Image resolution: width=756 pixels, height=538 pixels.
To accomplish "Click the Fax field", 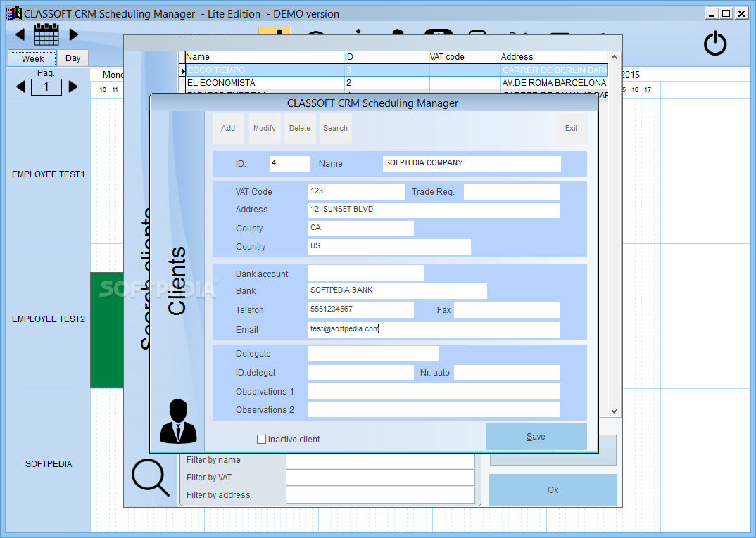I will click(508, 310).
